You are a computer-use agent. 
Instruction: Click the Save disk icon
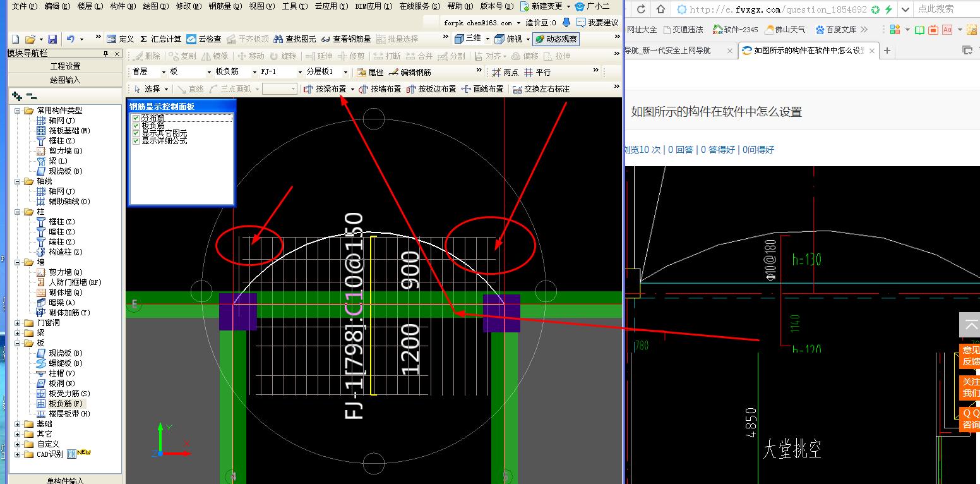(x=52, y=39)
